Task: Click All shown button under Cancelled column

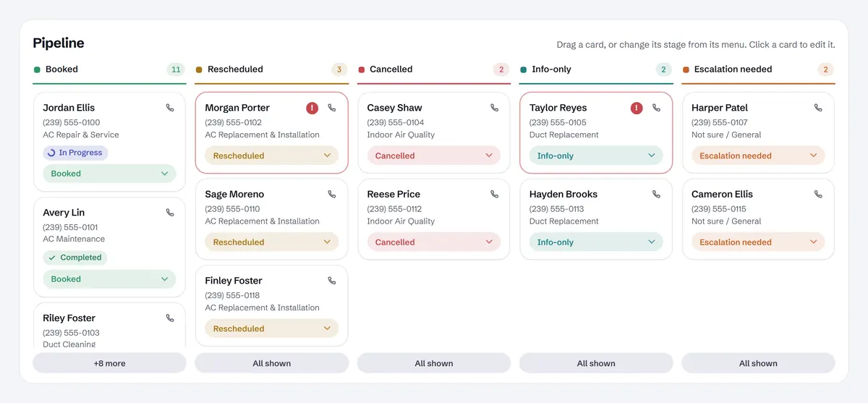Action: pos(434,363)
